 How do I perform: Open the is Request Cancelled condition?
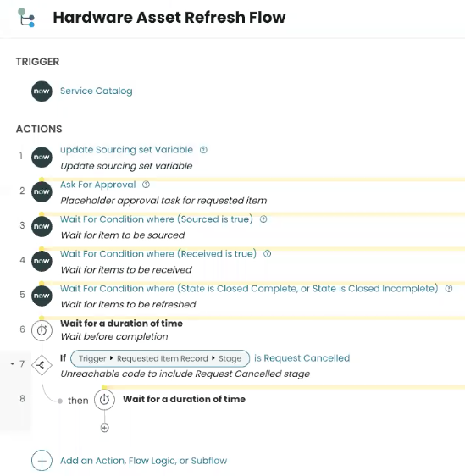coord(302,358)
